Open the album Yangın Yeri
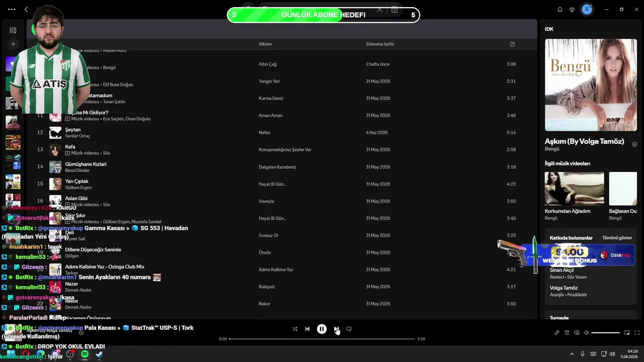Screen dimensions: 644x362 click(269, 81)
